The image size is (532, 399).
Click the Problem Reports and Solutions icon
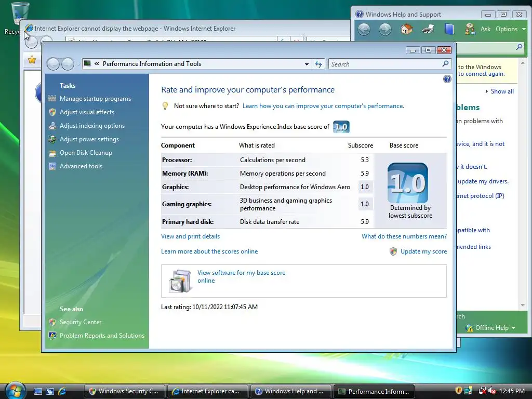point(52,336)
